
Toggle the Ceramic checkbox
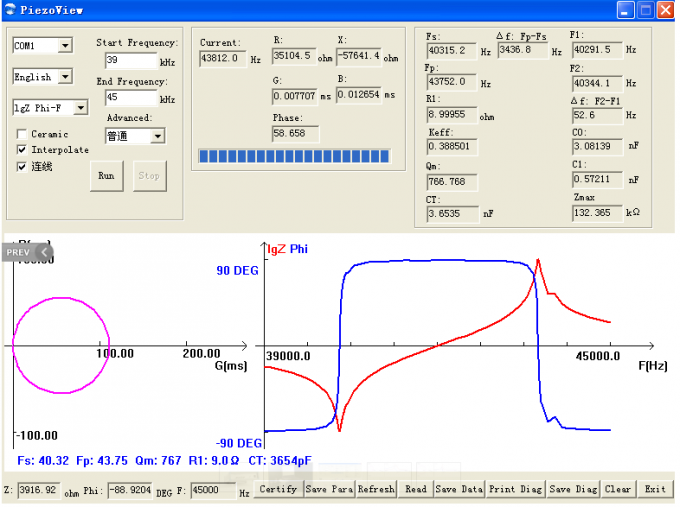tap(22, 134)
